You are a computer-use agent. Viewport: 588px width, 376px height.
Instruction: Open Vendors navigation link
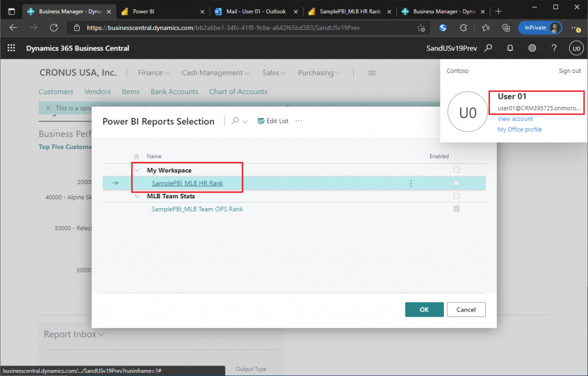pos(98,91)
